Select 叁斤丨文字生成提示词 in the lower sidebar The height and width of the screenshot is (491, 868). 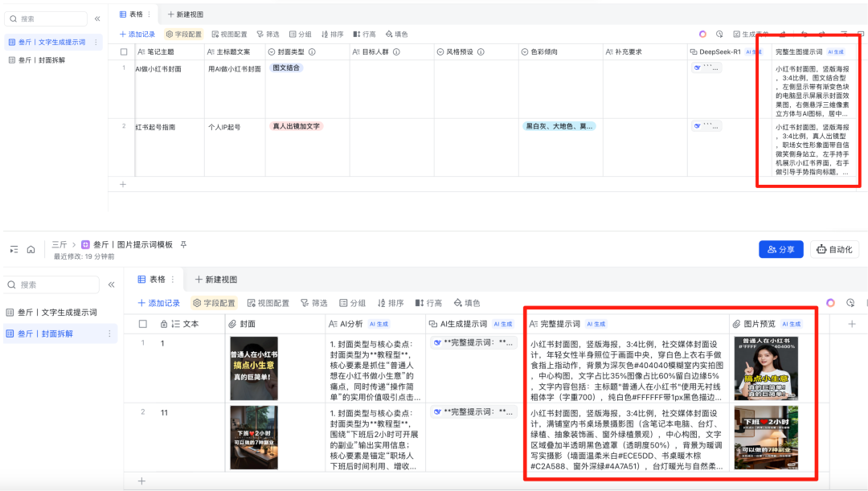click(x=56, y=313)
